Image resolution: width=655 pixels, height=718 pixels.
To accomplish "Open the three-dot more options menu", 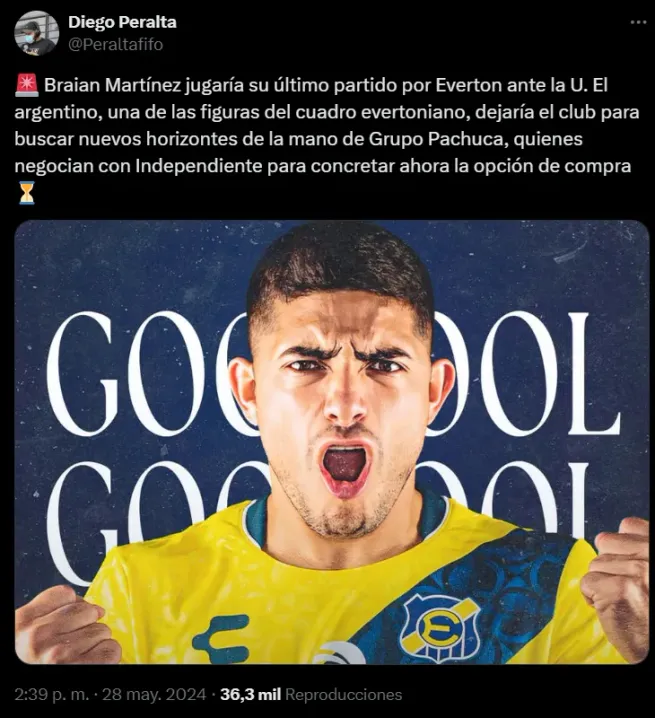I will point(638,22).
